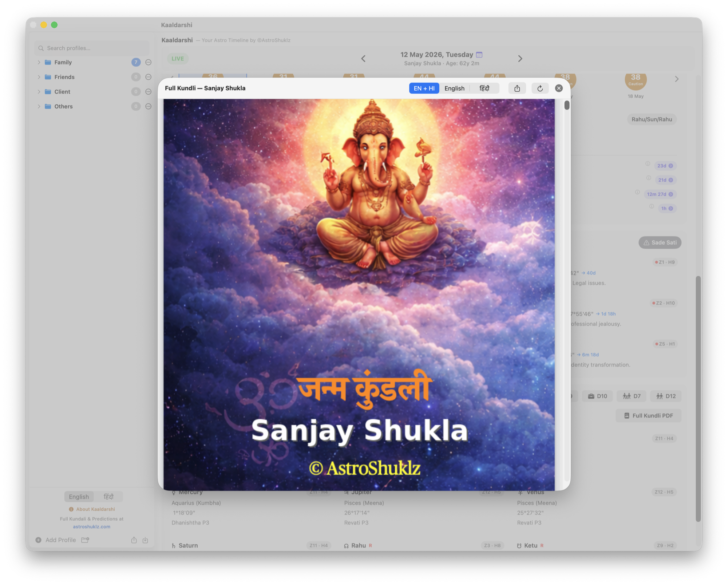Show info for 12m 27d row
This screenshot has width=728, height=585.
[637, 192]
